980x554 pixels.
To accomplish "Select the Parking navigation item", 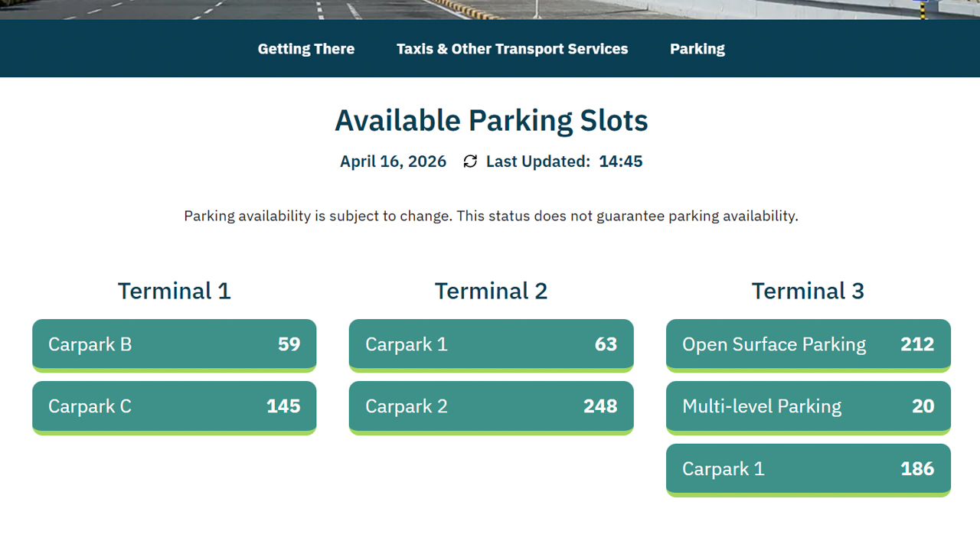I will tap(697, 49).
